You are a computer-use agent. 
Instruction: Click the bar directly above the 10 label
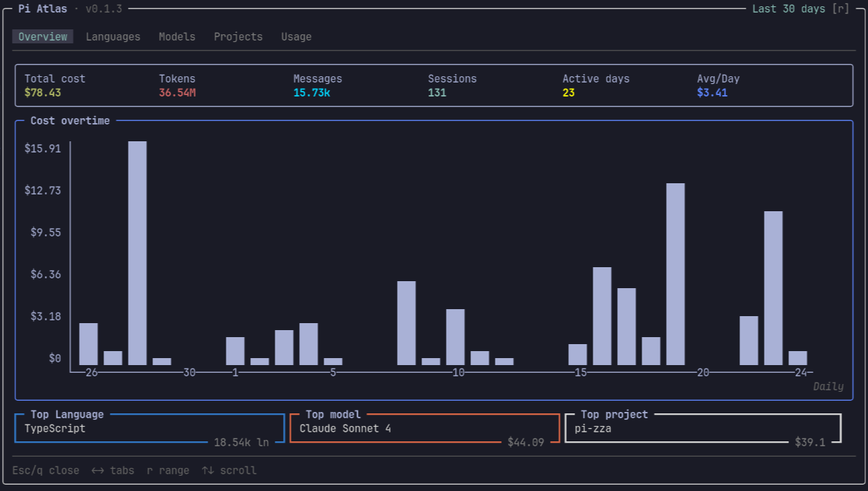(455, 337)
